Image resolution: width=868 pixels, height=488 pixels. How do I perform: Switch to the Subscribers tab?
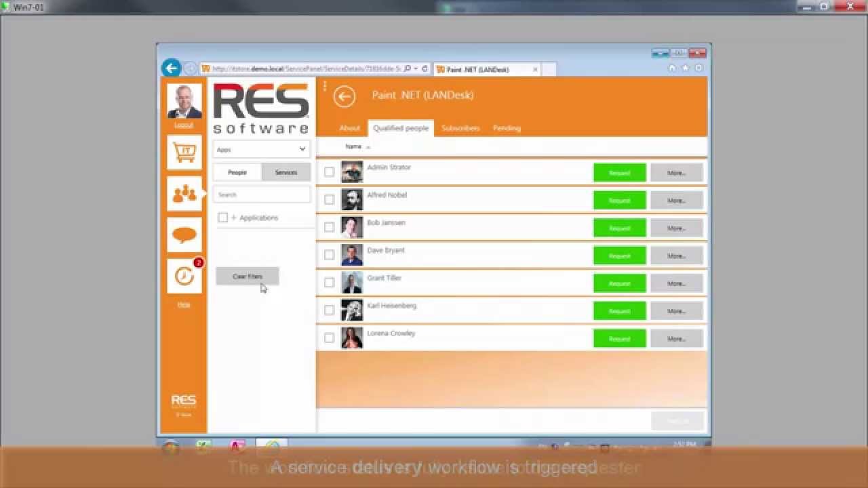[460, 128]
